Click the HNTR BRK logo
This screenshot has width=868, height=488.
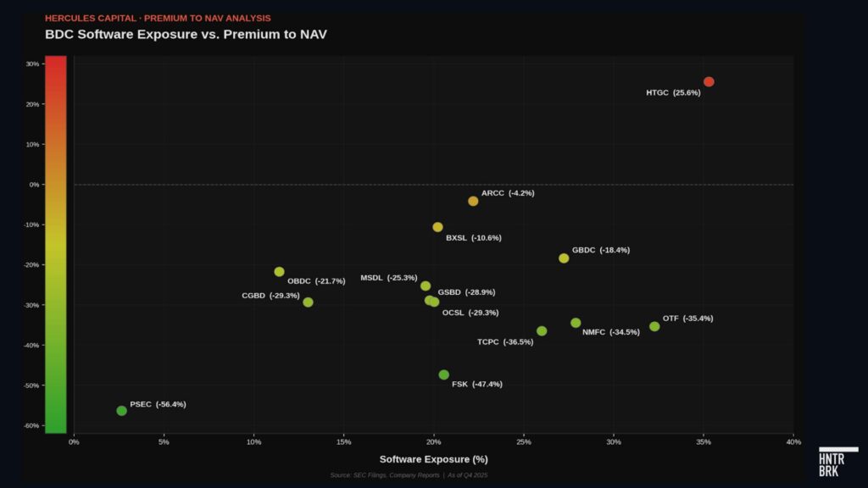click(837, 461)
